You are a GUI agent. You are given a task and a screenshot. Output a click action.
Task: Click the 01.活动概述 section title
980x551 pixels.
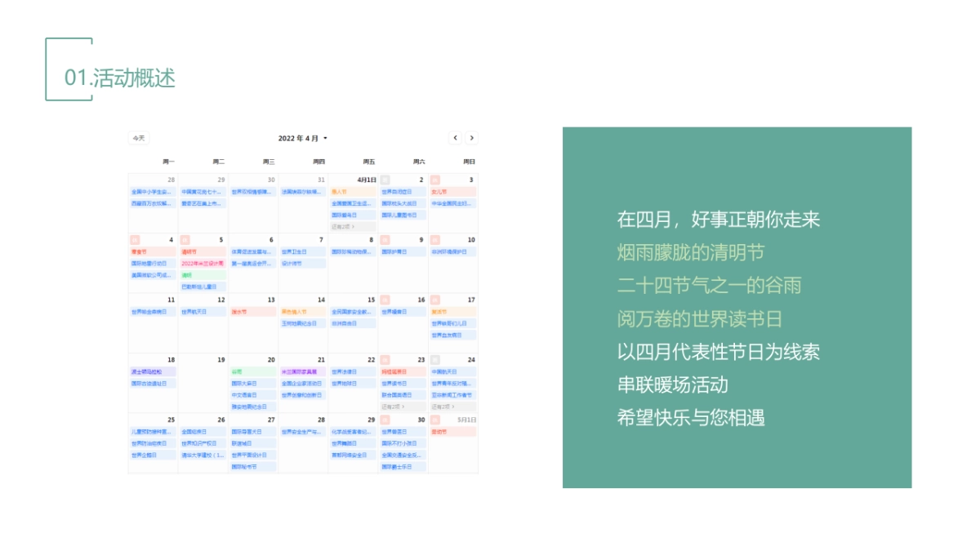[119, 79]
